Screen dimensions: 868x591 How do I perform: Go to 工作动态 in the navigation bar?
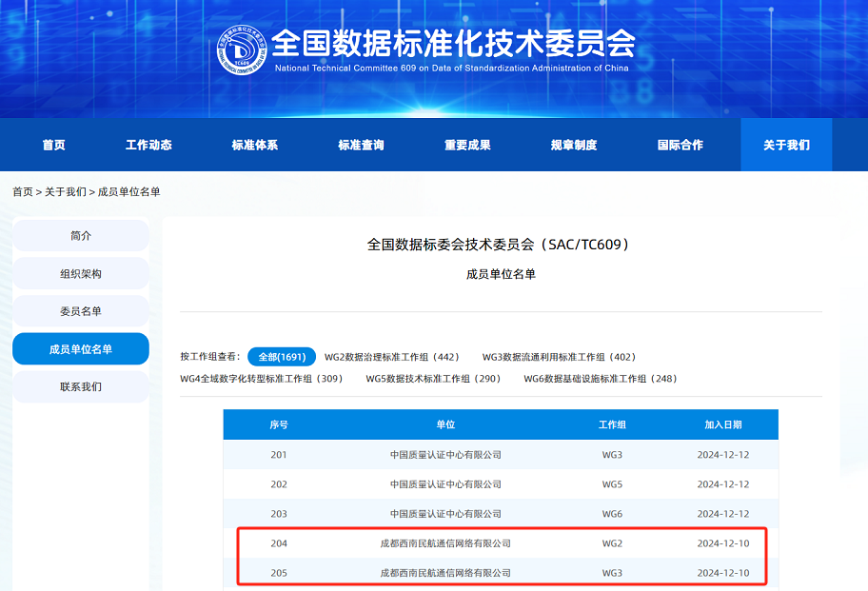[x=148, y=145]
